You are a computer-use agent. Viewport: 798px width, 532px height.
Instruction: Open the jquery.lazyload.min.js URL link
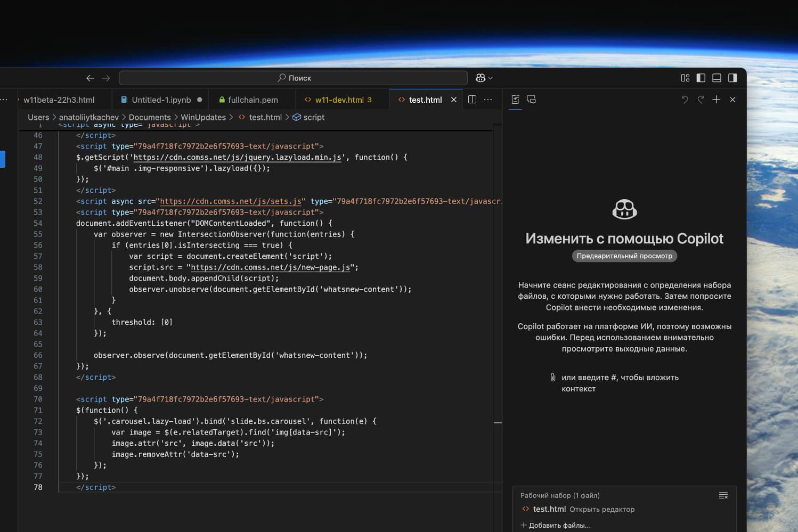pos(238,157)
